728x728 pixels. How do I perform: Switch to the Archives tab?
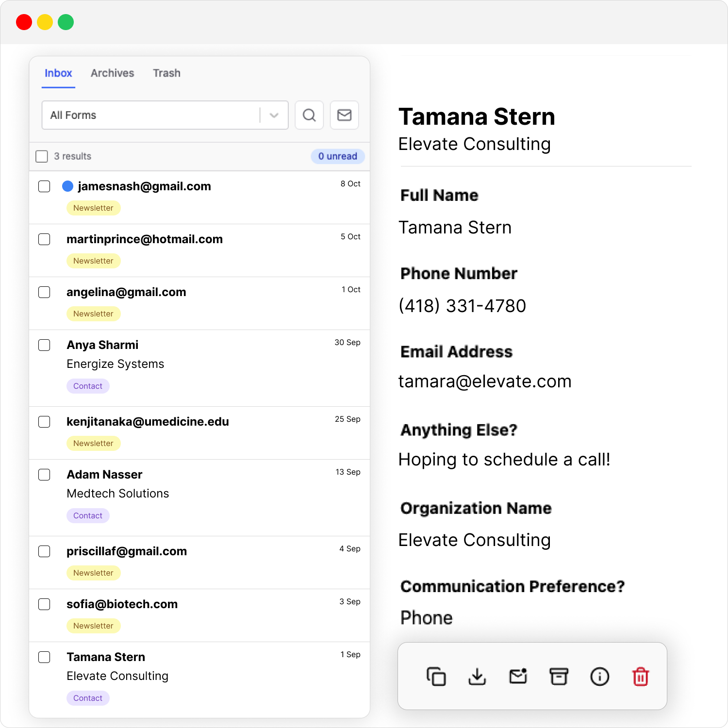click(112, 73)
